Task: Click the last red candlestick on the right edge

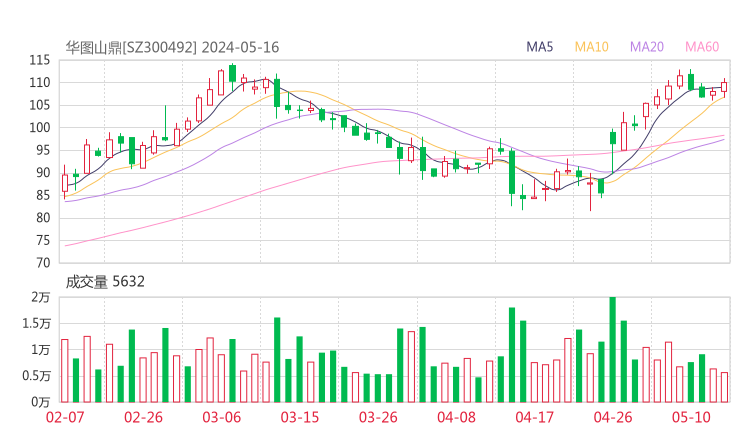Action: (x=724, y=87)
